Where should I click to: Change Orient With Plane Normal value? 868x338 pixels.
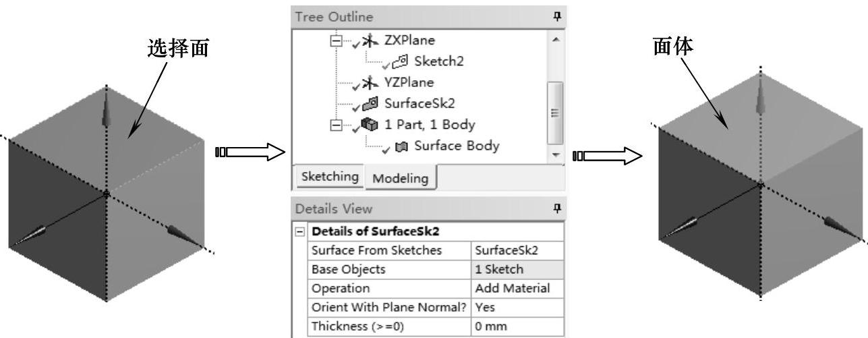(x=517, y=307)
